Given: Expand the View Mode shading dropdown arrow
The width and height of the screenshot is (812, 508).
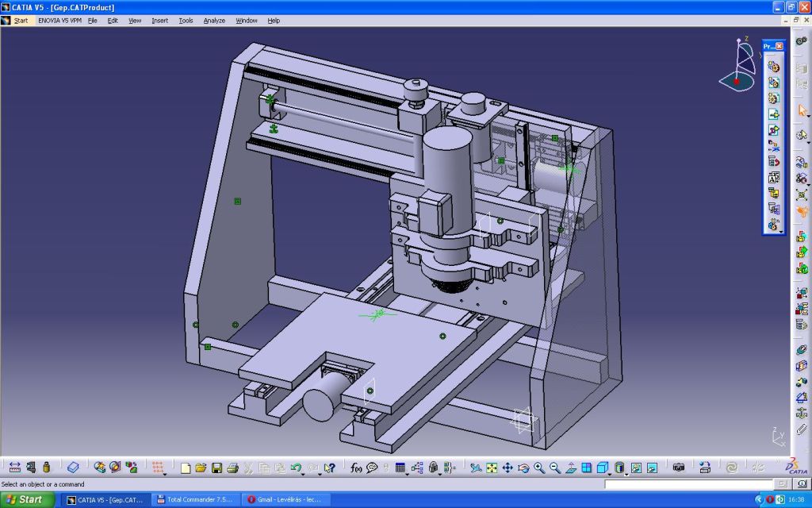Looking at the screenshot, I should tap(627, 473).
